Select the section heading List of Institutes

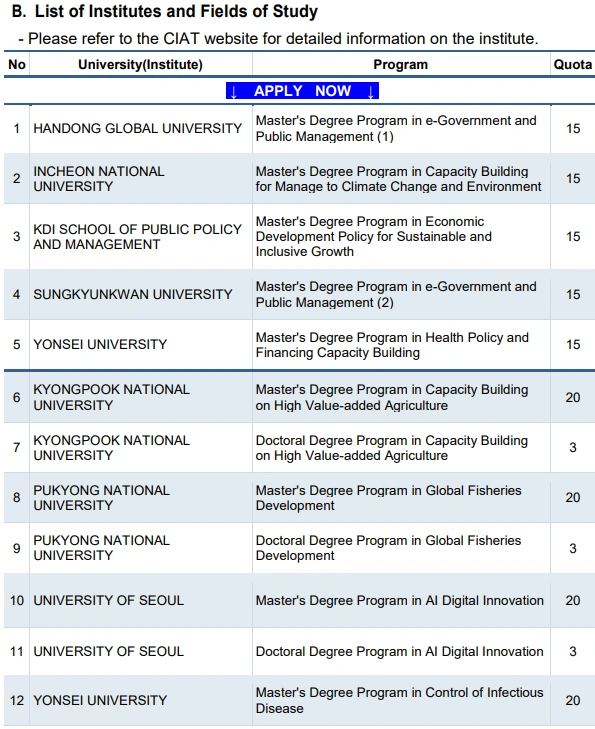pyautogui.click(x=165, y=12)
